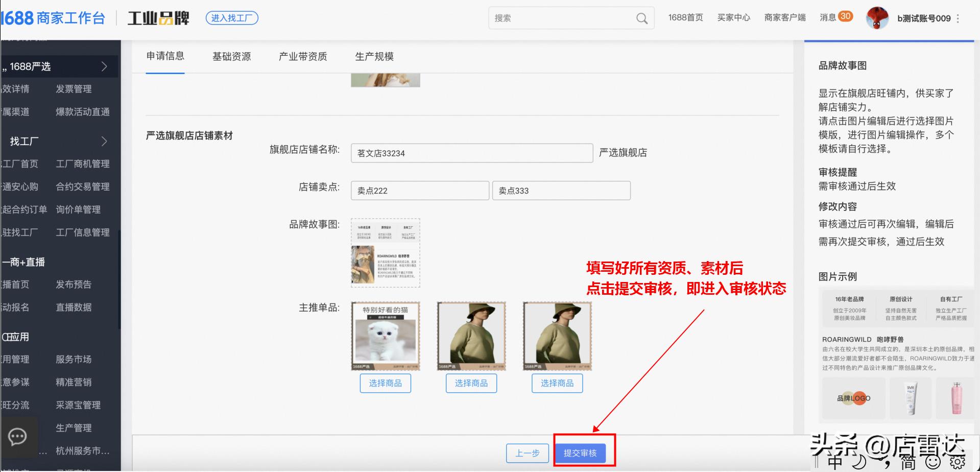The height and width of the screenshot is (472, 980).
Task: Open the chat bubble icon at bottom left
Action: [17, 437]
